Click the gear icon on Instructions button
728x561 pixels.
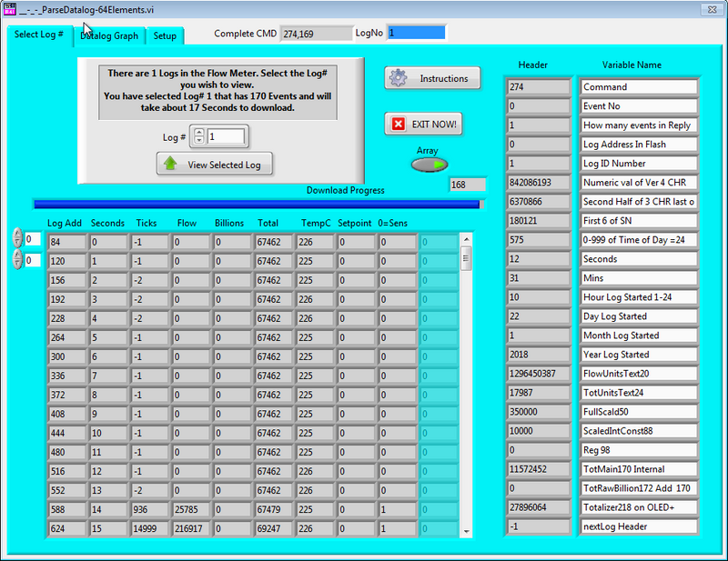pos(398,78)
